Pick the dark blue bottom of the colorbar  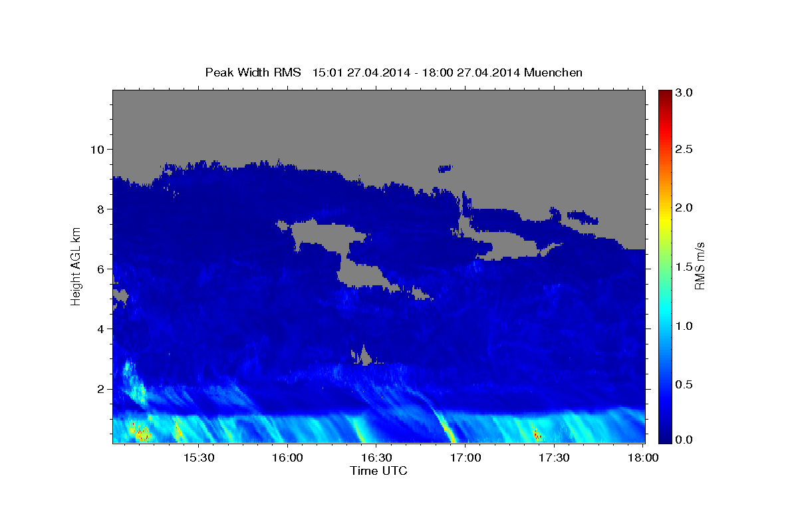[x=664, y=438]
